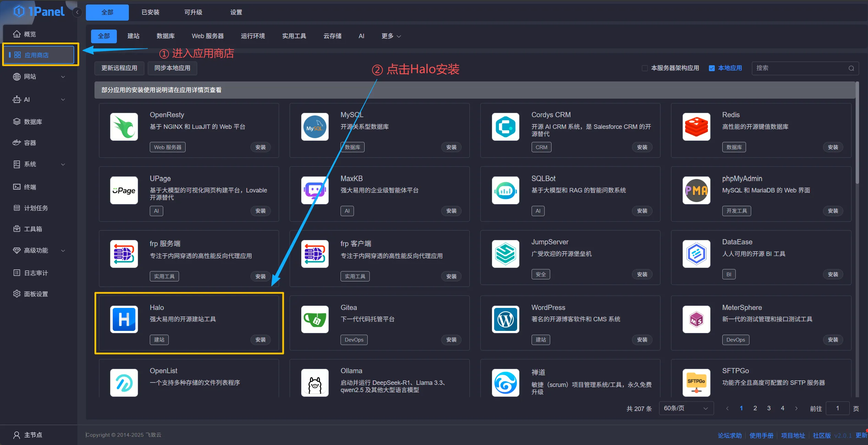Click the 更新远程应用 button
868x445 pixels.
click(x=119, y=68)
